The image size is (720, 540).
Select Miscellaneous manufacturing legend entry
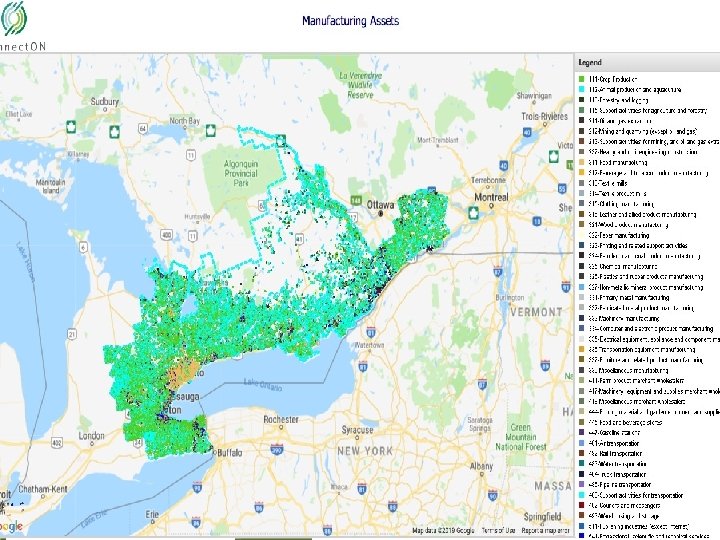628,370
